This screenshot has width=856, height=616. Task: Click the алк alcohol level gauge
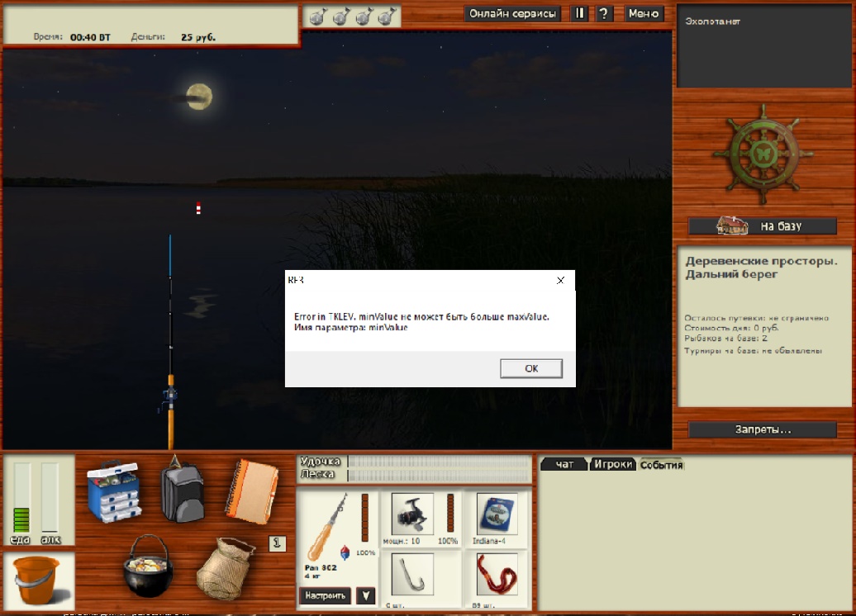(50, 498)
